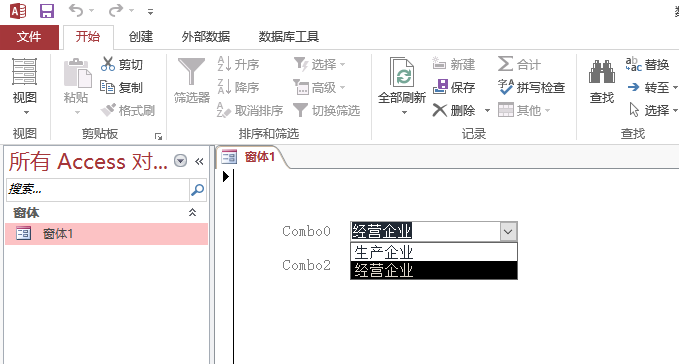
Task: Click the Delete record X icon
Action: [440, 110]
